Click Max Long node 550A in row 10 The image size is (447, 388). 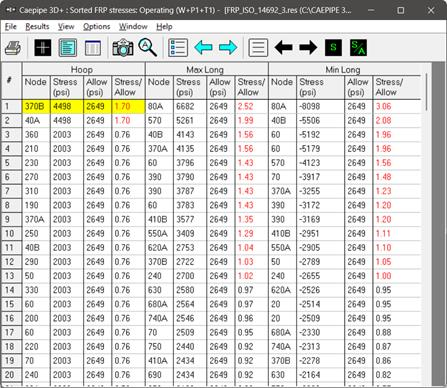pyautogui.click(x=159, y=234)
